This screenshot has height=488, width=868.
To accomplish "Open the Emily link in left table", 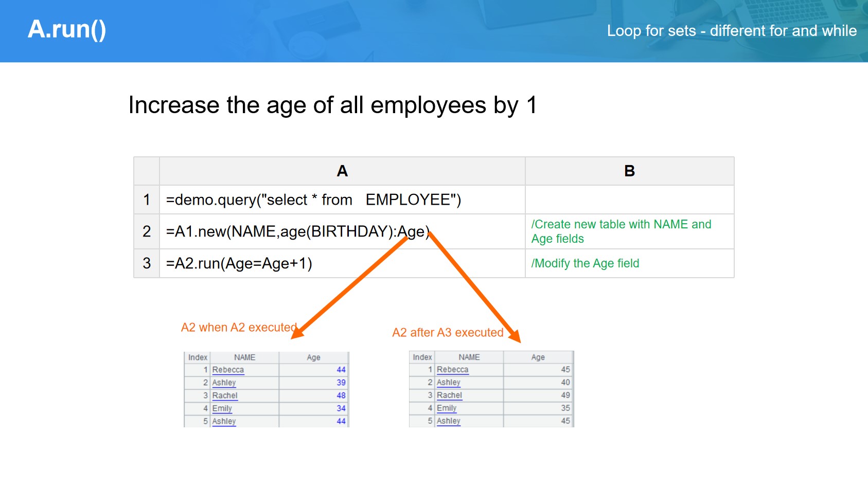I will (x=222, y=408).
